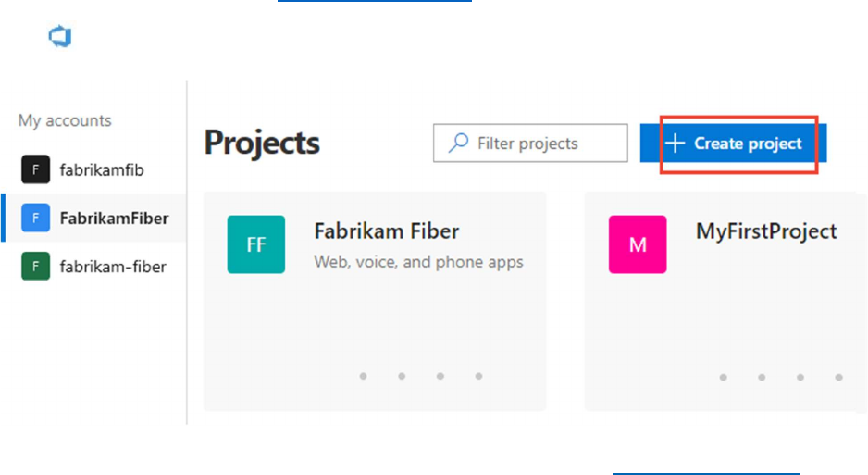The height and width of the screenshot is (475, 868).
Task: Click the last dot in Fabrikam Fiber card
Action: tap(478, 376)
